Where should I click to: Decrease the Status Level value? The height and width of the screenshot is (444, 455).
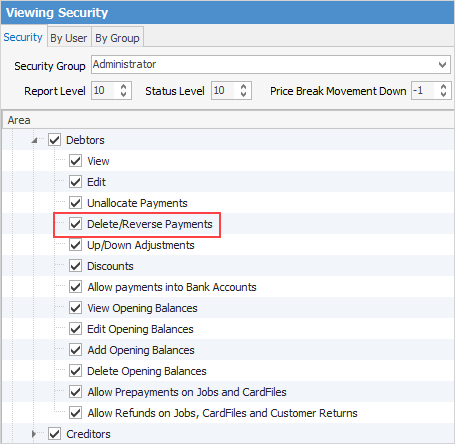243,94
